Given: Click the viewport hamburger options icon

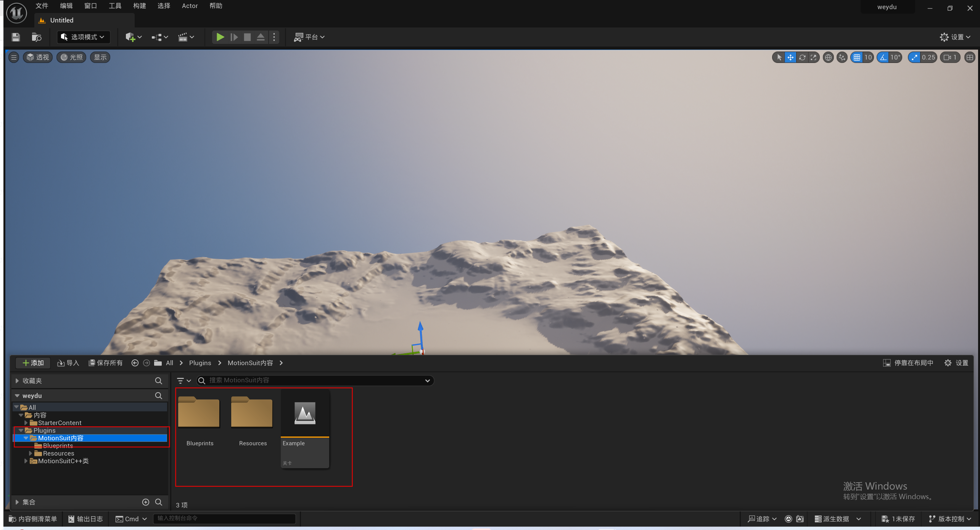Looking at the screenshot, I should tap(14, 57).
